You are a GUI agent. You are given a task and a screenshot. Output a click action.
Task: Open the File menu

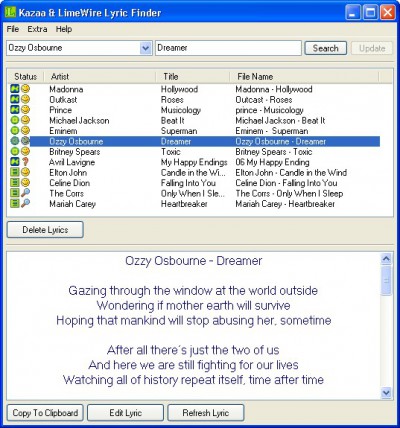coord(13,29)
